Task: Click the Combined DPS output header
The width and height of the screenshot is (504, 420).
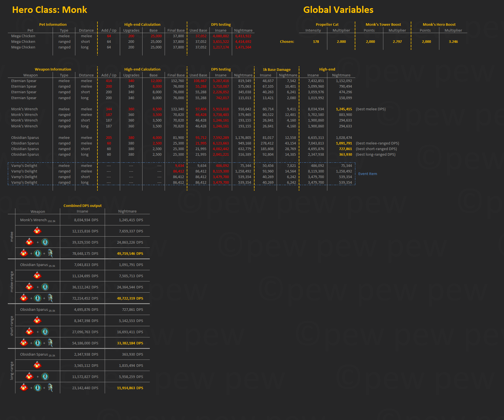Action: [82, 206]
